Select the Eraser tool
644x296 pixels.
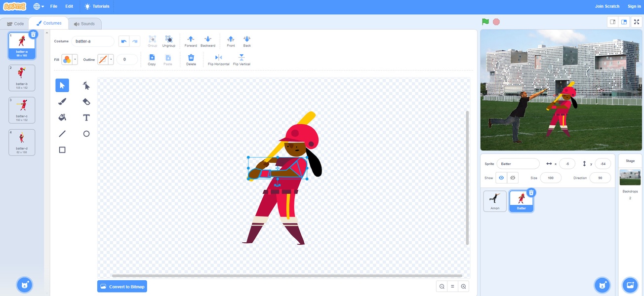coord(86,102)
